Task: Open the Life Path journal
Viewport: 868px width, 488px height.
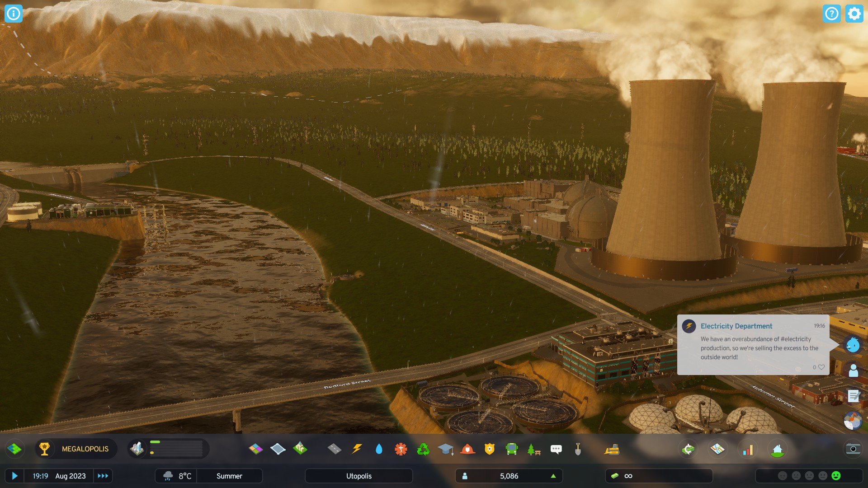Action: (x=853, y=371)
